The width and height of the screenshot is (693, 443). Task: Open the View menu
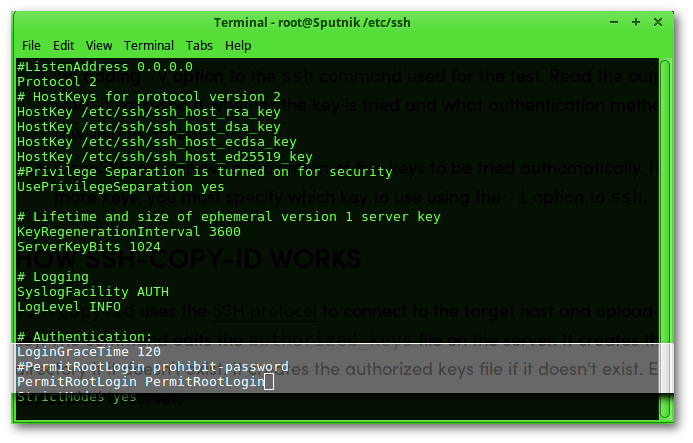click(99, 46)
